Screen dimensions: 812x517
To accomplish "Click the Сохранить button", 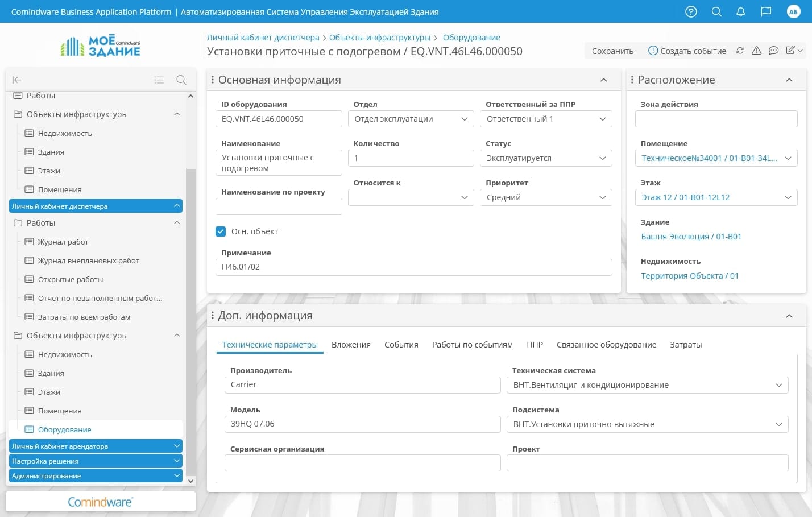I will pos(613,51).
